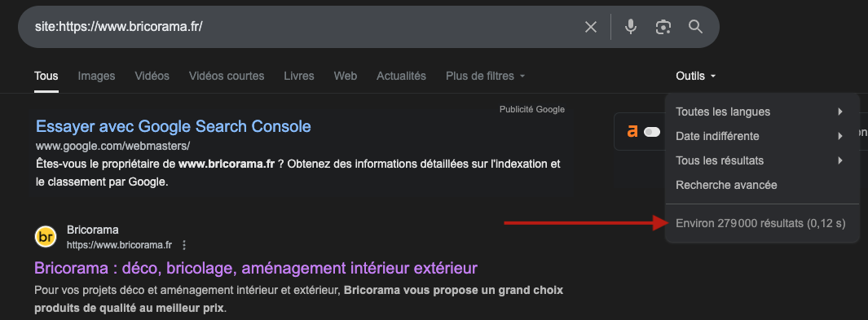
Task: Open Google Lens image search icon
Action: click(x=663, y=27)
